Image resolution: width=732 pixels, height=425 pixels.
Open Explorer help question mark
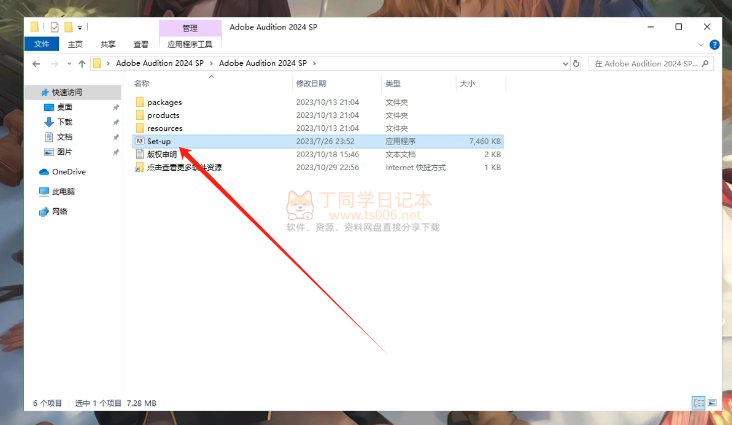pos(714,44)
